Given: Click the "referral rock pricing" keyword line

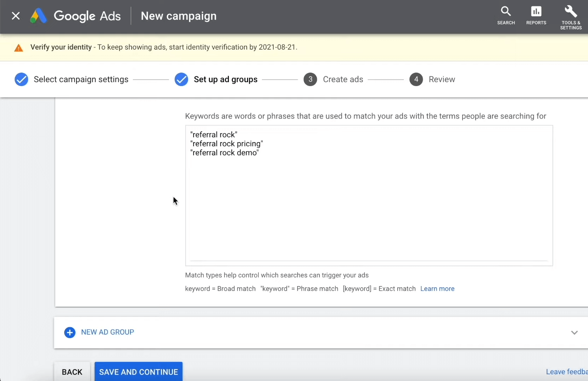Looking at the screenshot, I should click(x=226, y=144).
